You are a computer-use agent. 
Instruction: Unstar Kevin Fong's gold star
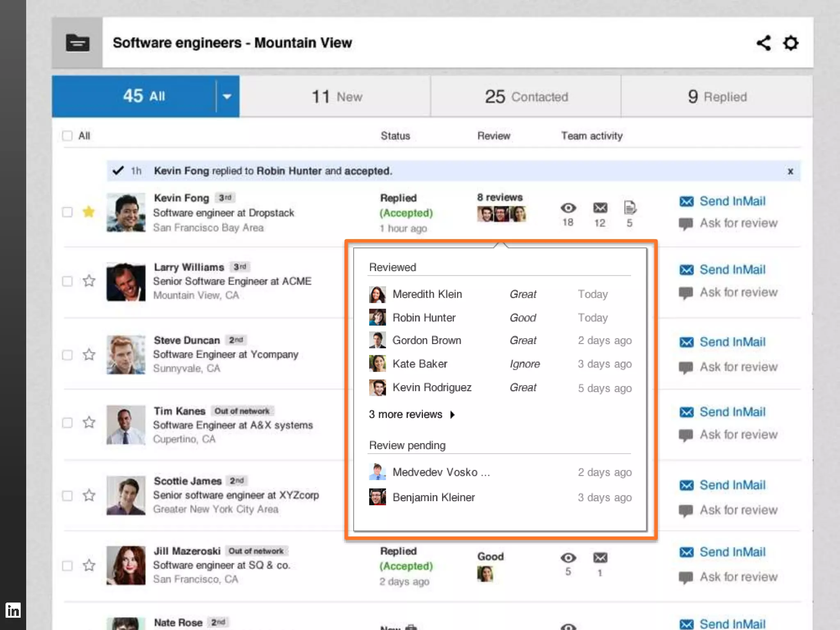89,212
